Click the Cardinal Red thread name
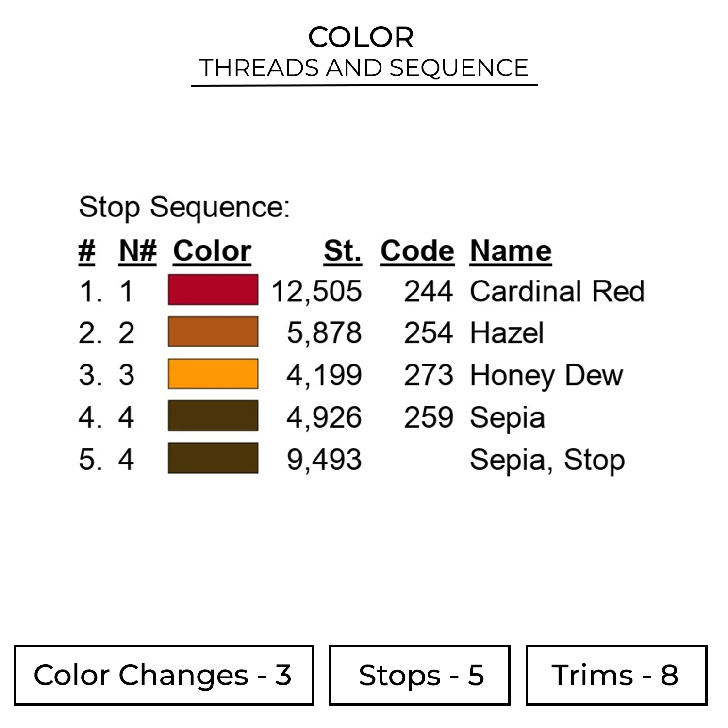Image resolution: width=728 pixels, height=728 pixels. pyautogui.click(x=557, y=291)
